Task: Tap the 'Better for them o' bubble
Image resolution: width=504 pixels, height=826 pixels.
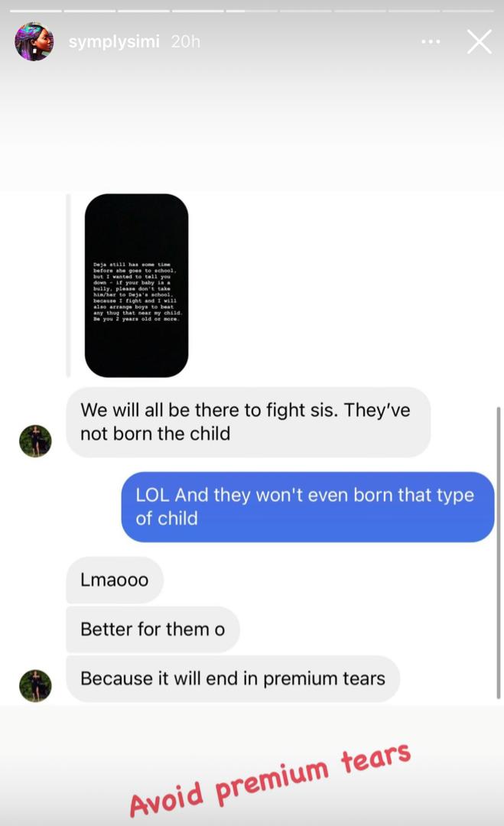Action: 153,629
